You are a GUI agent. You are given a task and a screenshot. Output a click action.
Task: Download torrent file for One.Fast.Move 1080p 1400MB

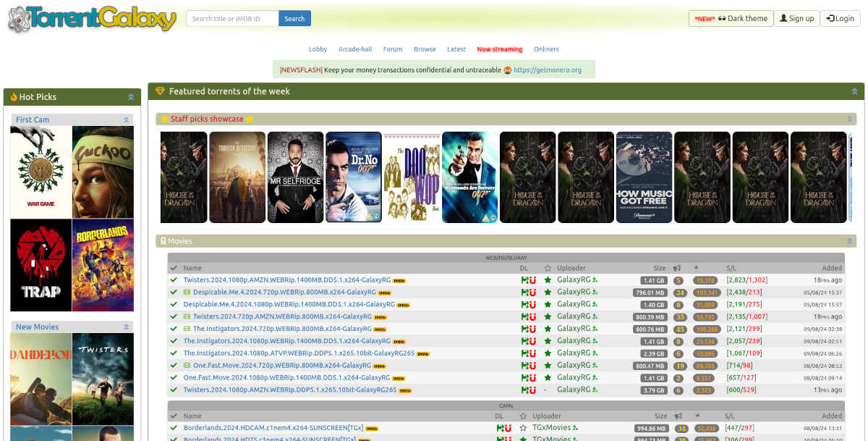tap(524, 377)
